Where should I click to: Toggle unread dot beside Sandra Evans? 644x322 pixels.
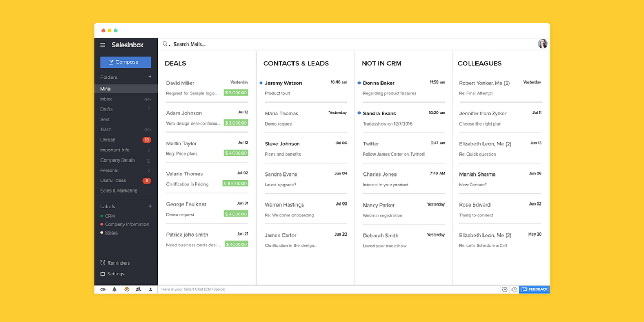click(359, 113)
